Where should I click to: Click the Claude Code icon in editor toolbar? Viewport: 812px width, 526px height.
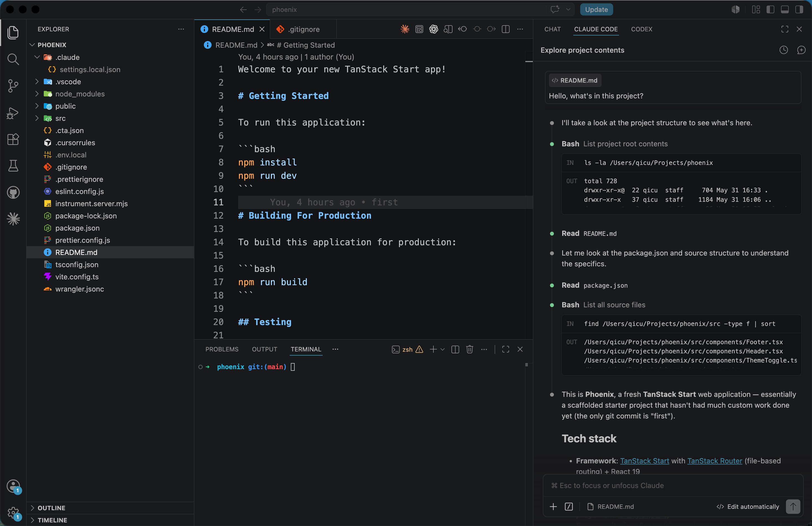[405, 29]
